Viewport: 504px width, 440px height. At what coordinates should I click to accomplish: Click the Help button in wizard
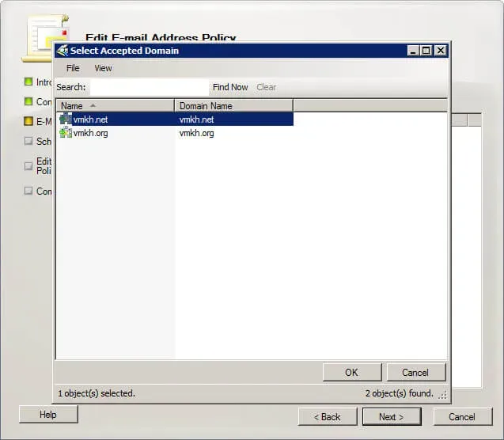48,415
